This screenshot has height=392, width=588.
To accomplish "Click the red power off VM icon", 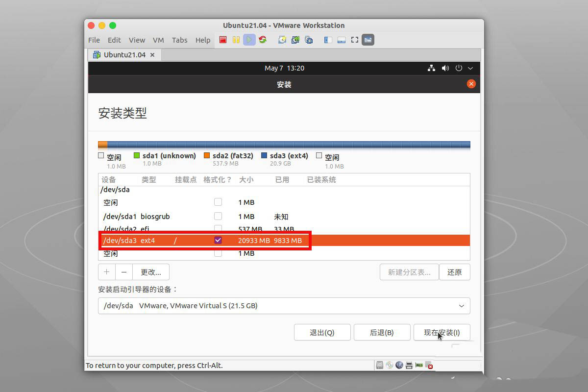I will coord(223,40).
